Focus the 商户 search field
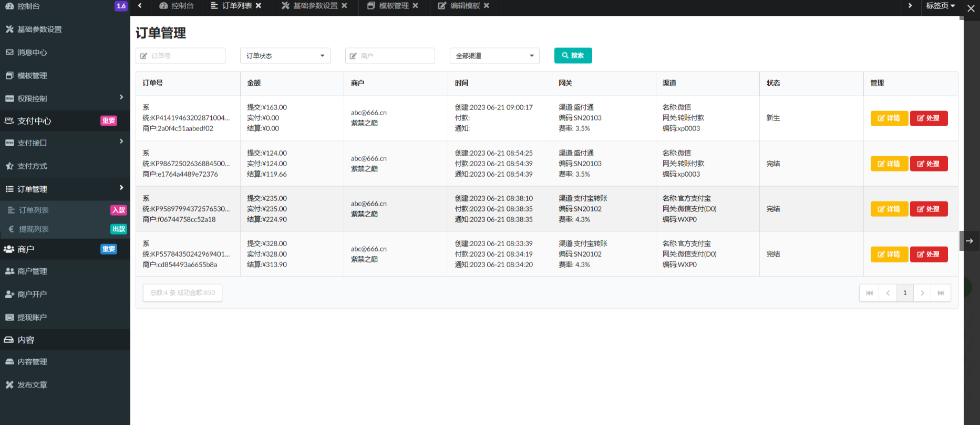The image size is (980, 425). (390, 56)
